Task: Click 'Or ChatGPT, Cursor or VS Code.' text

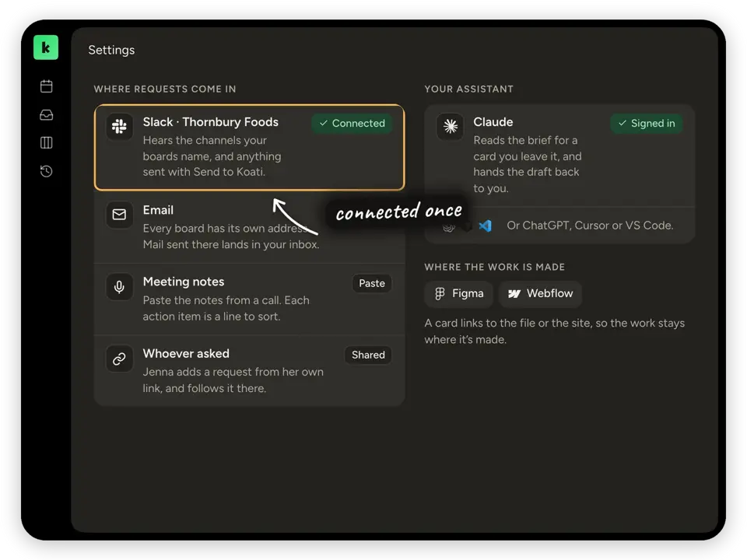Action: (x=590, y=226)
